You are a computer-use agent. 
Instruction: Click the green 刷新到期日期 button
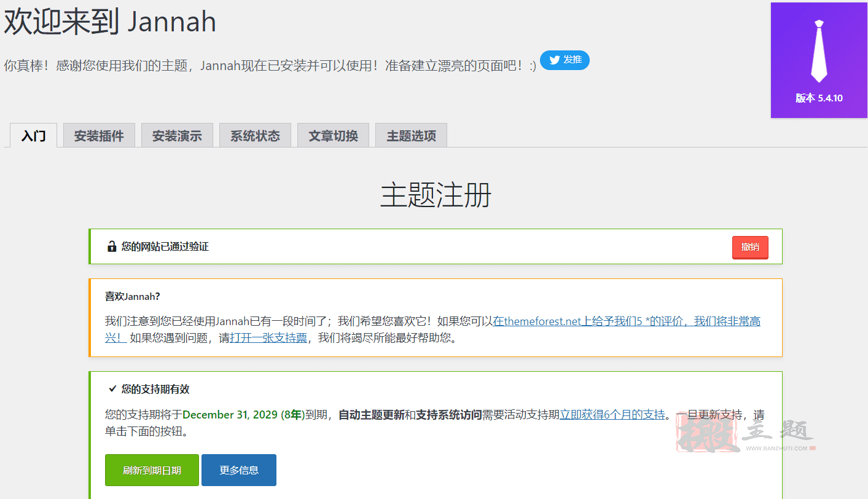pos(152,470)
